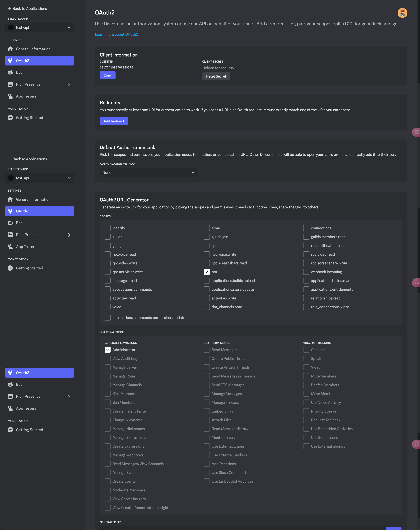
Task: Tick the Use External Sounds permission
Action: [x=306, y=446]
